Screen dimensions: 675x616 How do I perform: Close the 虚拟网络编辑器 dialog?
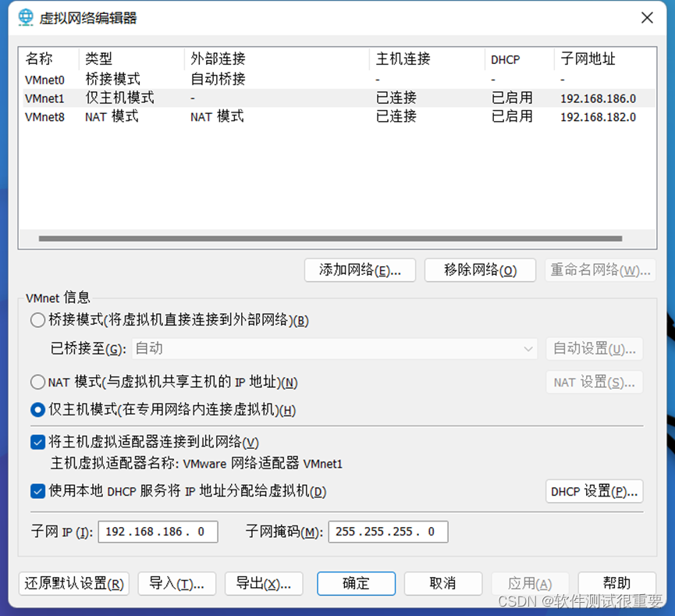647,18
